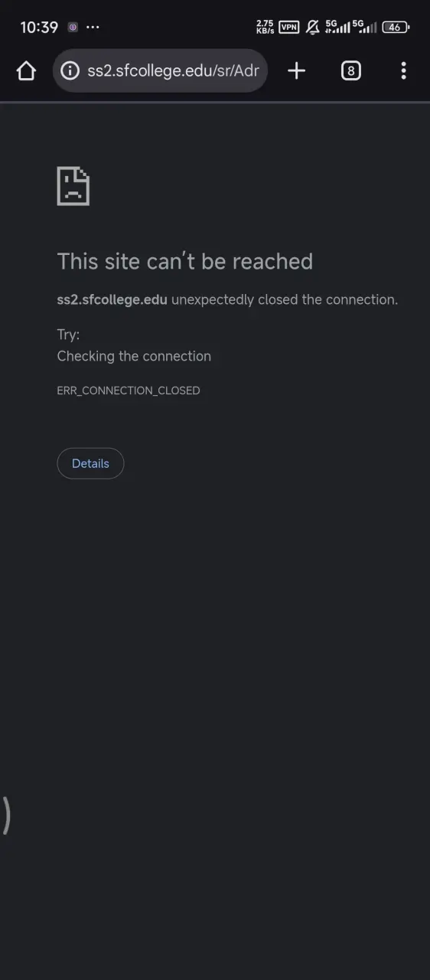
Task: Open a new tab with plus icon
Action: pos(296,71)
